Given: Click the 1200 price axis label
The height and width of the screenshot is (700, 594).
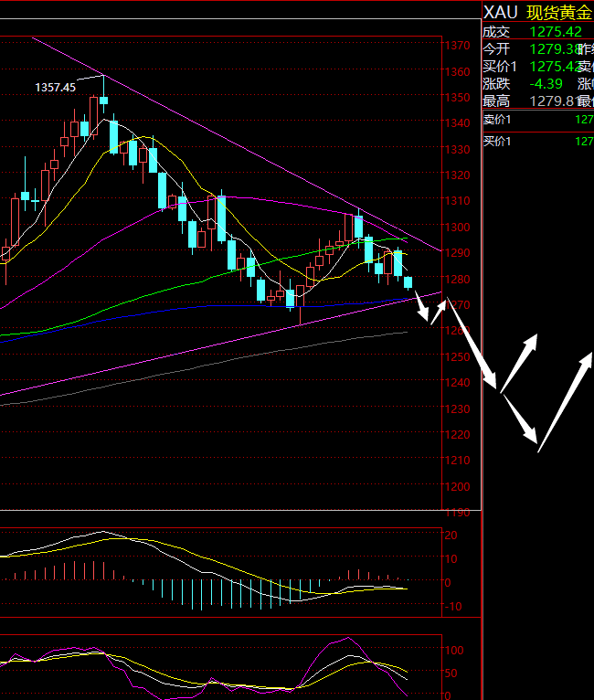Looking at the screenshot, I should (458, 486).
